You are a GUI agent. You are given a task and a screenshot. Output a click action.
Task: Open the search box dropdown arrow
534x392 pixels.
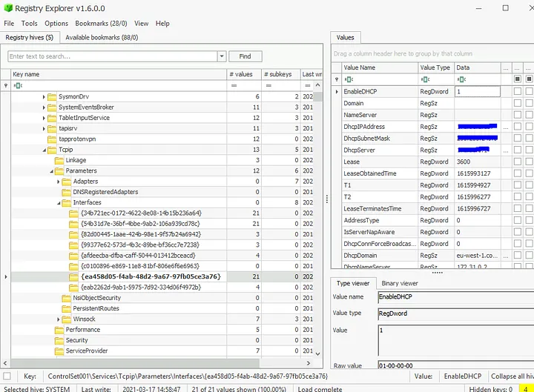point(221,56)
